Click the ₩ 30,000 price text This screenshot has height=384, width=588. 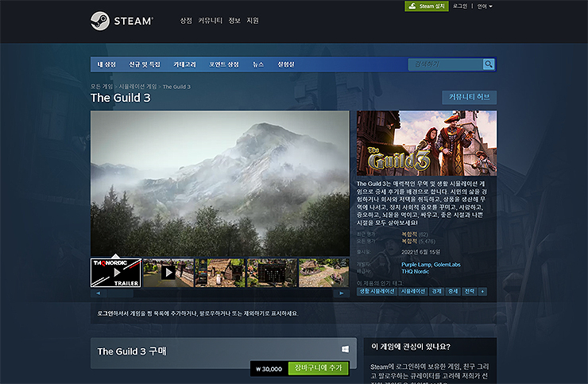pyautogui.click(x=269, y=369)
